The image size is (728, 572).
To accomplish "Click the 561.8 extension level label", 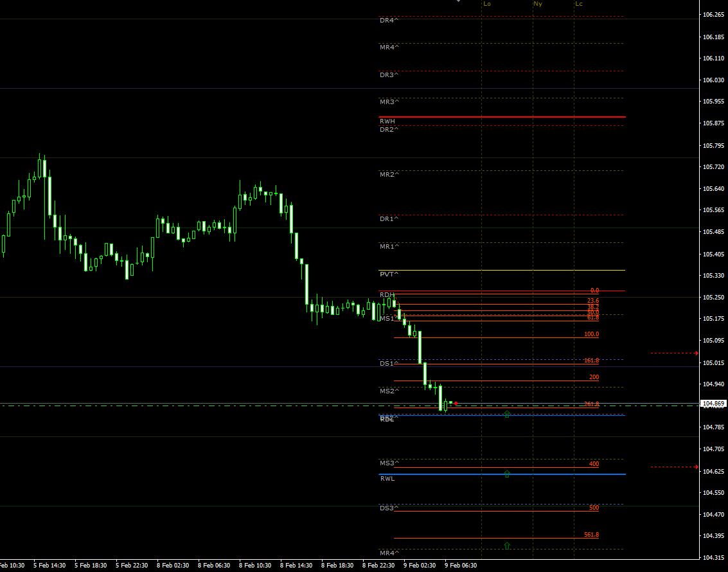I will 590,534.
